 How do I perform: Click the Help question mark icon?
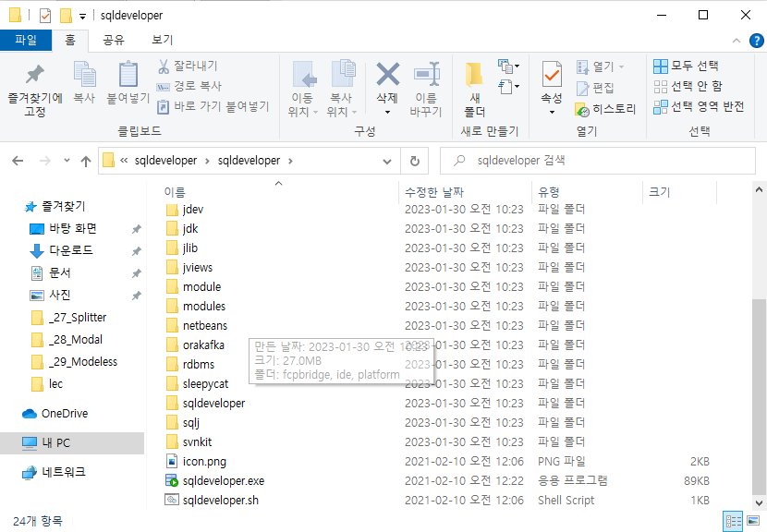[x=756, y=41]
